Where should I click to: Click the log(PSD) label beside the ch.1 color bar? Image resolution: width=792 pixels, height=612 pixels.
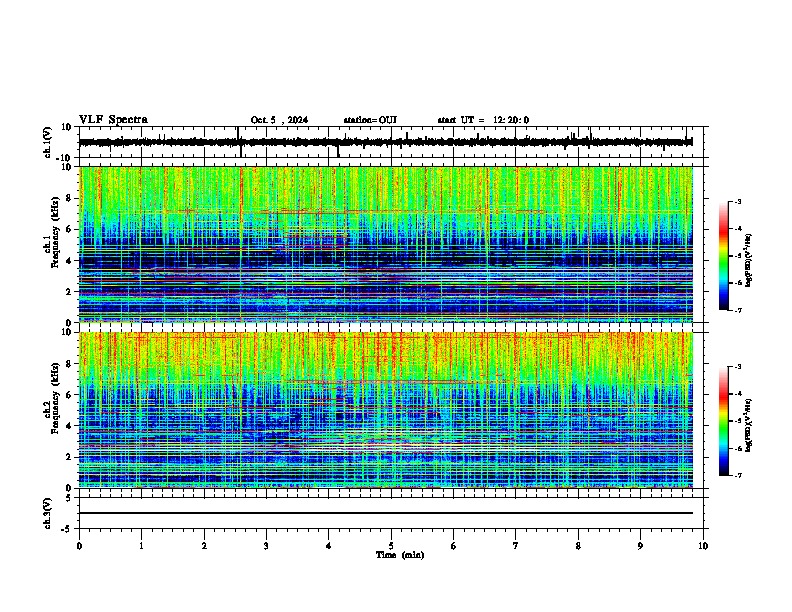coord(748,260)
